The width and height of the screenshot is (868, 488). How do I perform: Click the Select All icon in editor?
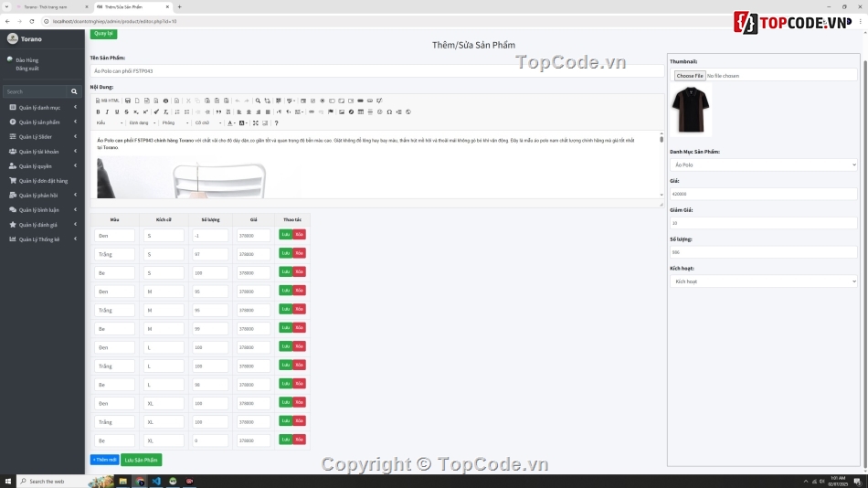tap(279, 101)
